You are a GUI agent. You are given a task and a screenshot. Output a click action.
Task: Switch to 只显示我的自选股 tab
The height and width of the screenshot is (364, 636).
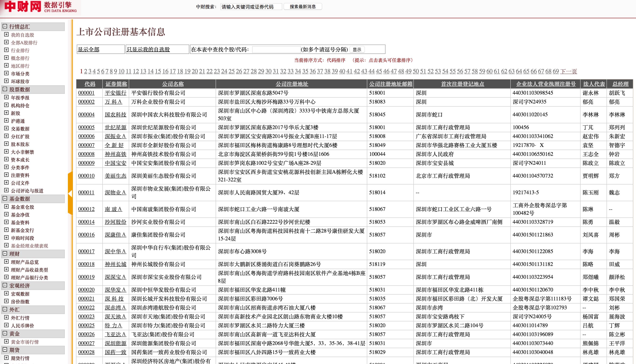[148, 49]
